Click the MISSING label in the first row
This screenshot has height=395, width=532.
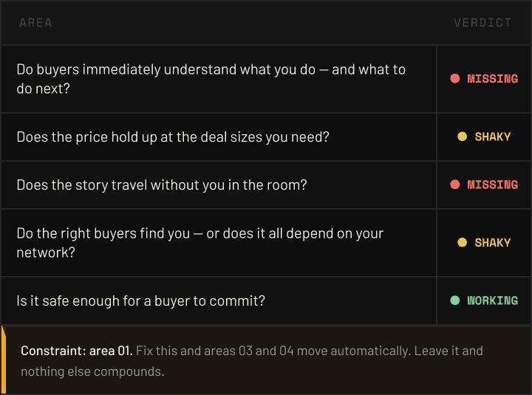493,78
